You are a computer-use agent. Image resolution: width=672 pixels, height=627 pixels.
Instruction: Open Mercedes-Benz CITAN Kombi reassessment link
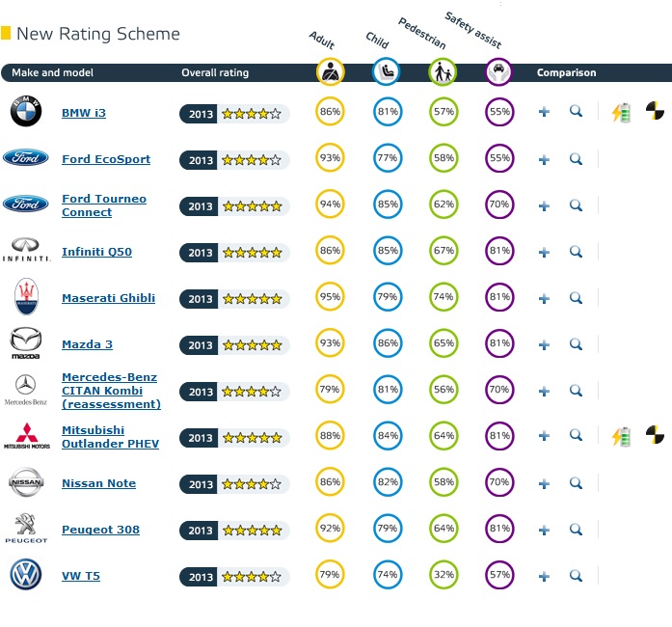click(x=112, y=391)
